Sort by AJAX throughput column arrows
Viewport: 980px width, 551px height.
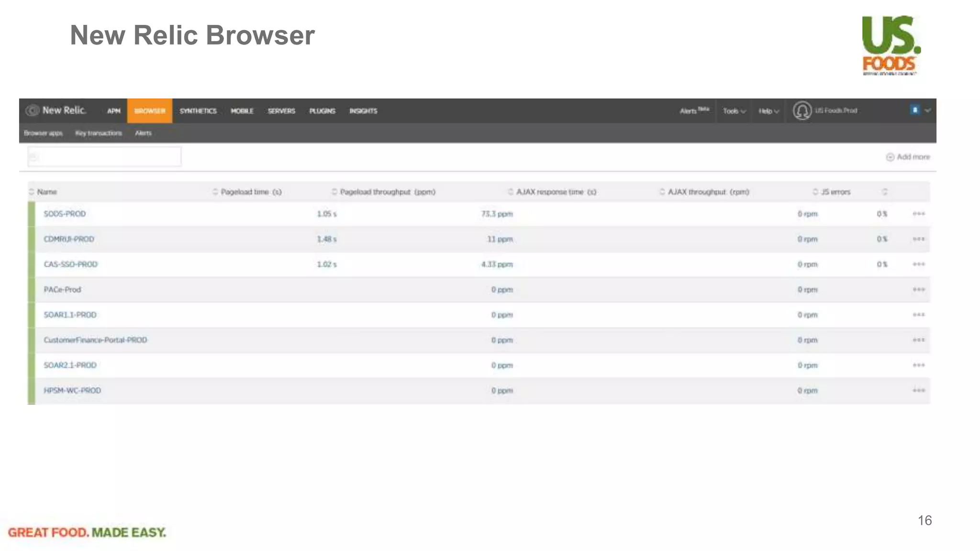(x=662, y=192)
